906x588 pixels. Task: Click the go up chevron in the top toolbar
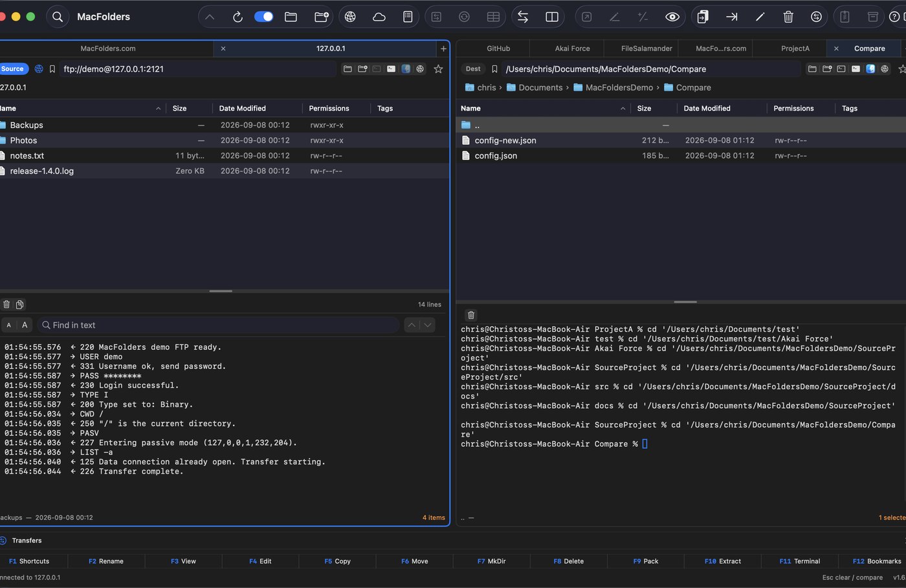210,17
